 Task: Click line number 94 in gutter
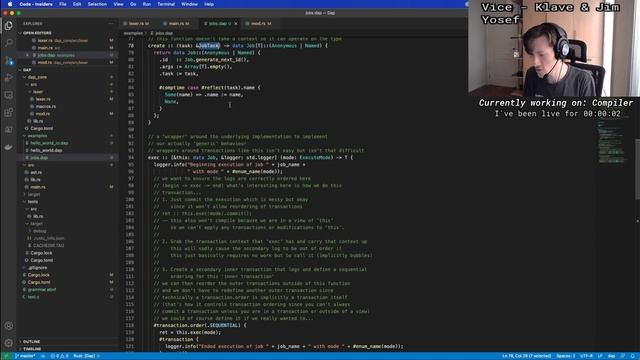coord(131,158)
